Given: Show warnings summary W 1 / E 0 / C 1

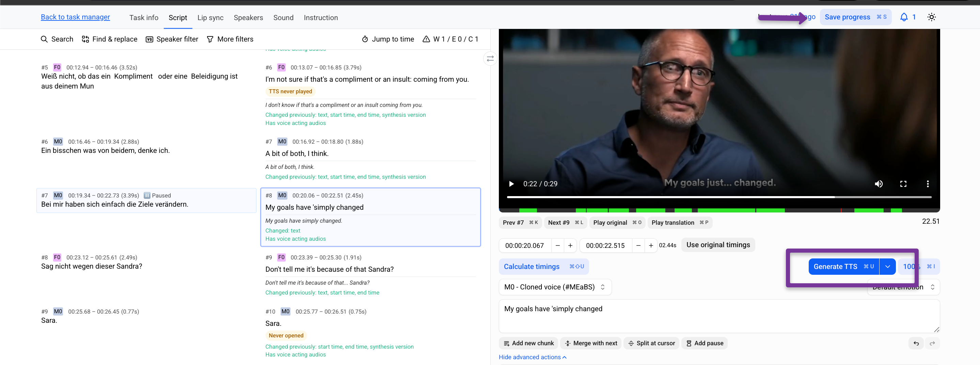Looking at the screenshot, I should pos(451,39).
